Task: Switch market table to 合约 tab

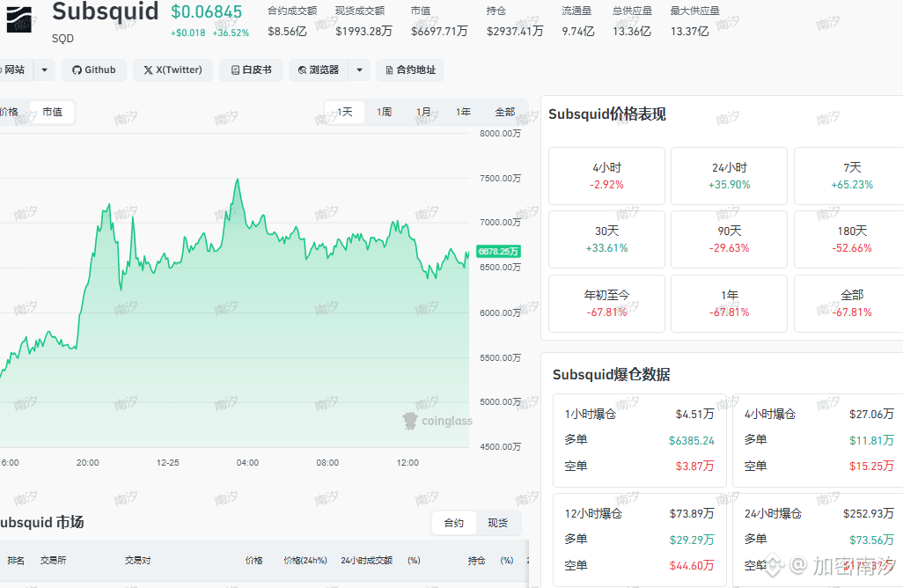Action: 454,523
